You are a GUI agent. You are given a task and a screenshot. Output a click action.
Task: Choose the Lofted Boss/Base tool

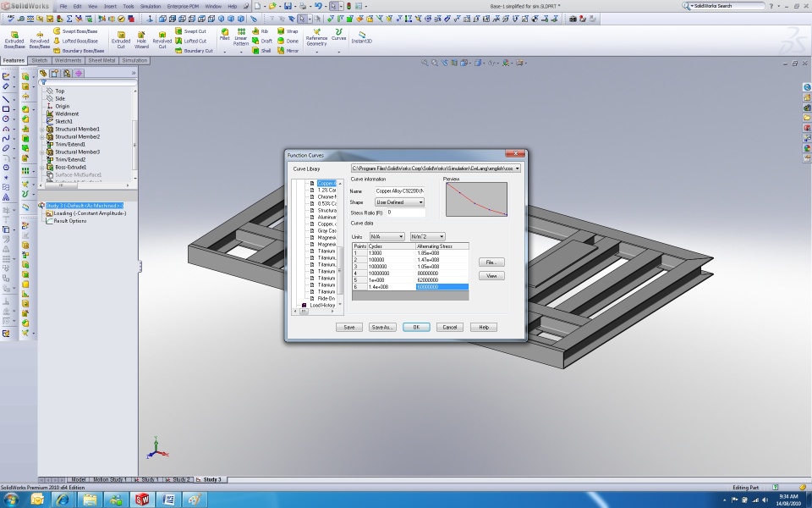[x=75, y=41]
